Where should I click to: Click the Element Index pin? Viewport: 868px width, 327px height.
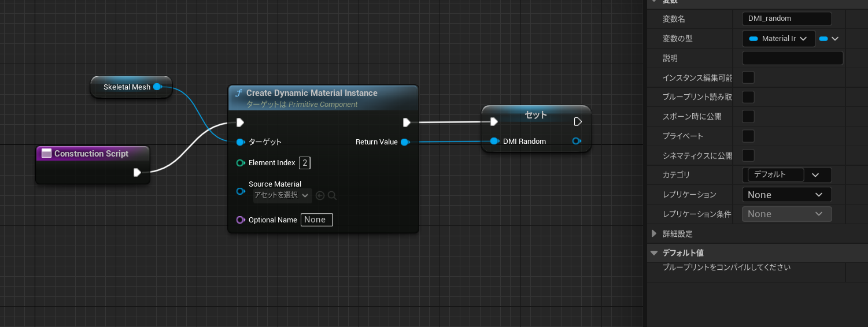coord(241,163)
